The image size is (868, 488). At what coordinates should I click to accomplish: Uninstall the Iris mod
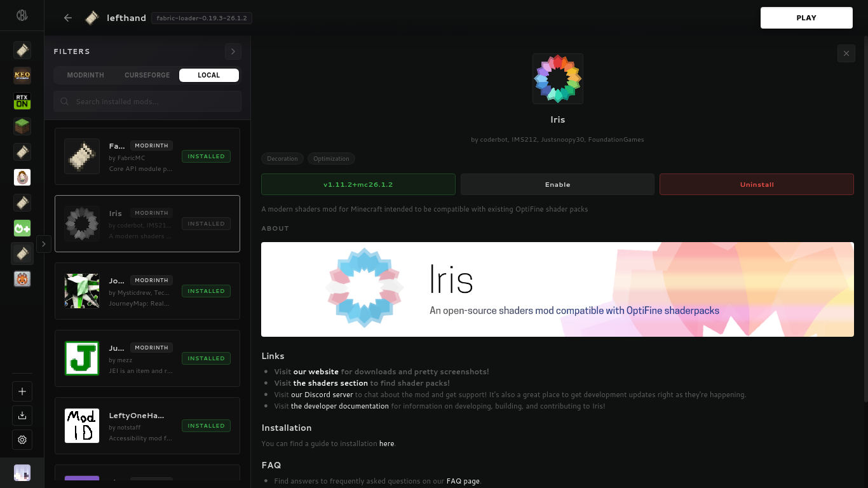(757, 184)
